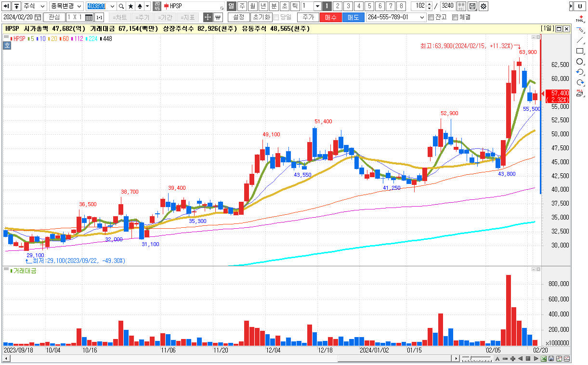
Task: Click the chart compress bars icon
Action: [461, 6]
